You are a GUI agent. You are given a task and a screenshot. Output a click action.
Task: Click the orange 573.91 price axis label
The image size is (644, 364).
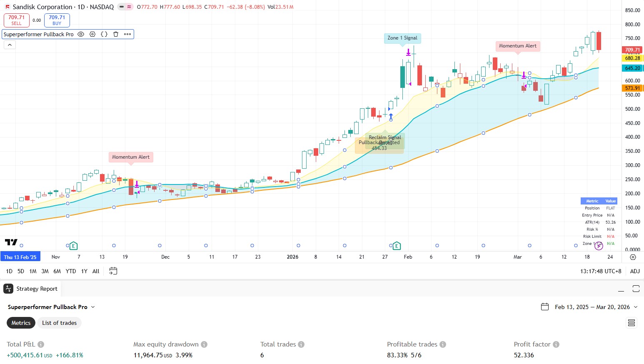[x=632, y=88]
